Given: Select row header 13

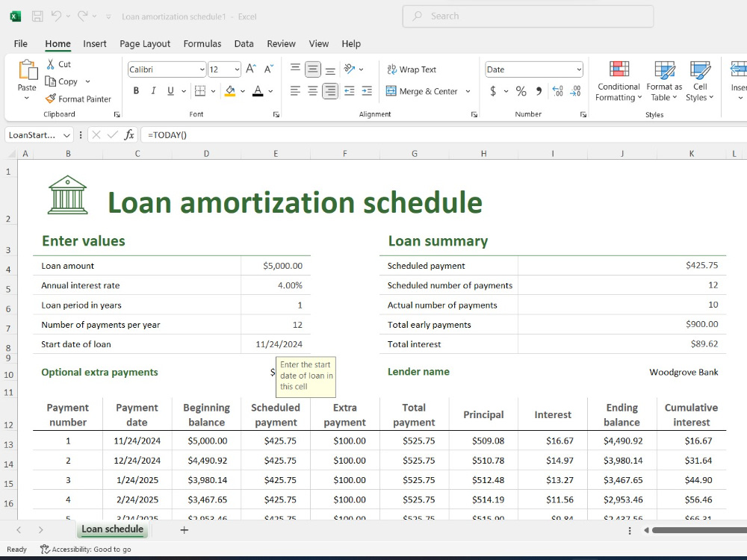Looking at the screenshot, I should pos(8,445).
